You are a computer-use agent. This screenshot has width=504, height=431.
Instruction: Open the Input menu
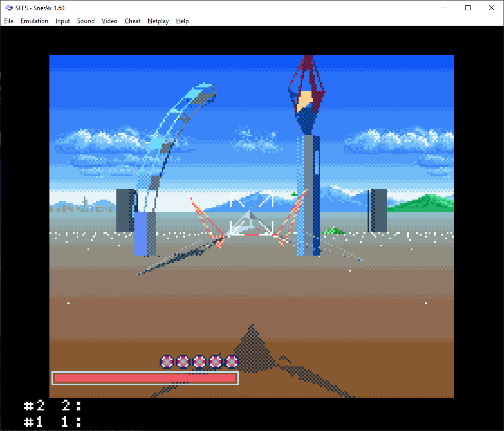tap(62, 21)
